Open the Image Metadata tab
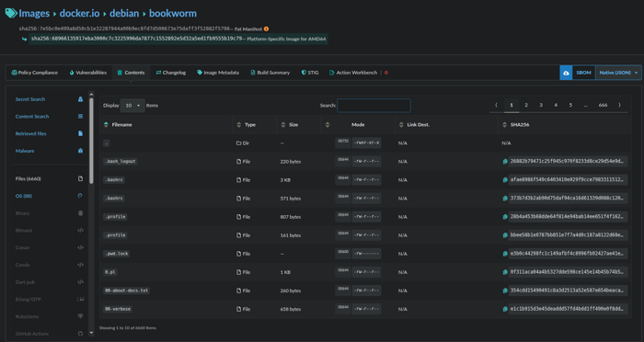644x342 pixels. [x=218, y=73]
